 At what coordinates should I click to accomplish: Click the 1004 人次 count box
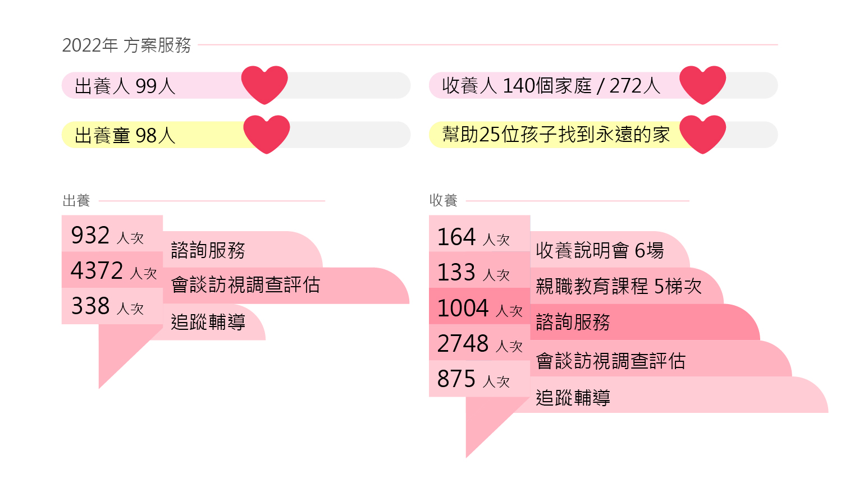(479, 306)
